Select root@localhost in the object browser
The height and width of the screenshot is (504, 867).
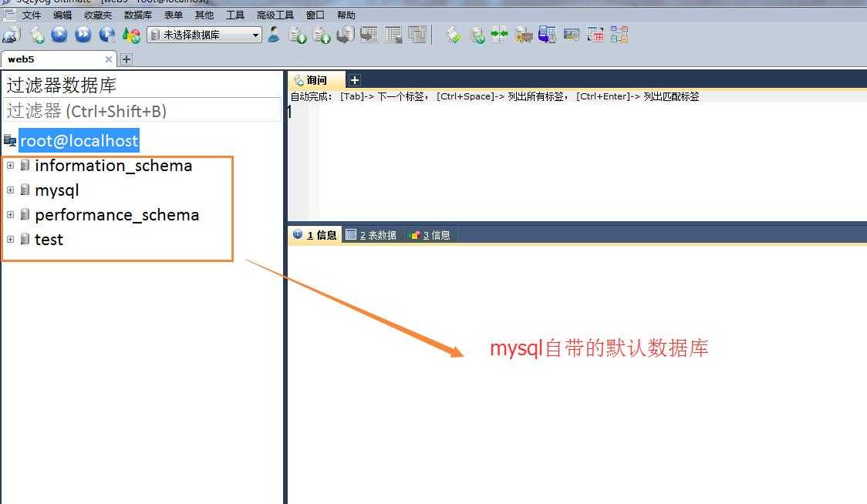79,141
